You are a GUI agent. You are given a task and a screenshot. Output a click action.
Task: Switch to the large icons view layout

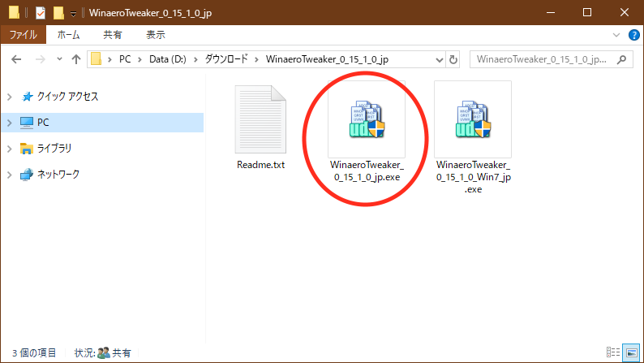tap(632, 353)
